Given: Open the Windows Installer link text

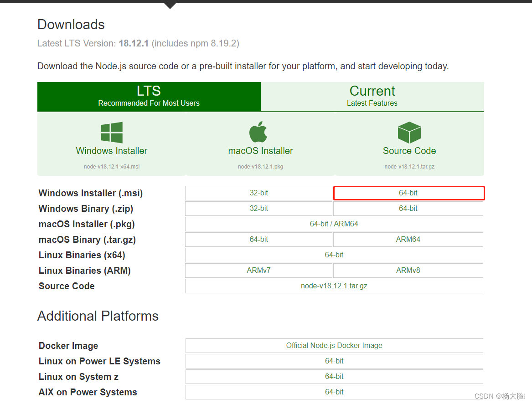Looking at the screenshot, I should [x=112, y=151].
